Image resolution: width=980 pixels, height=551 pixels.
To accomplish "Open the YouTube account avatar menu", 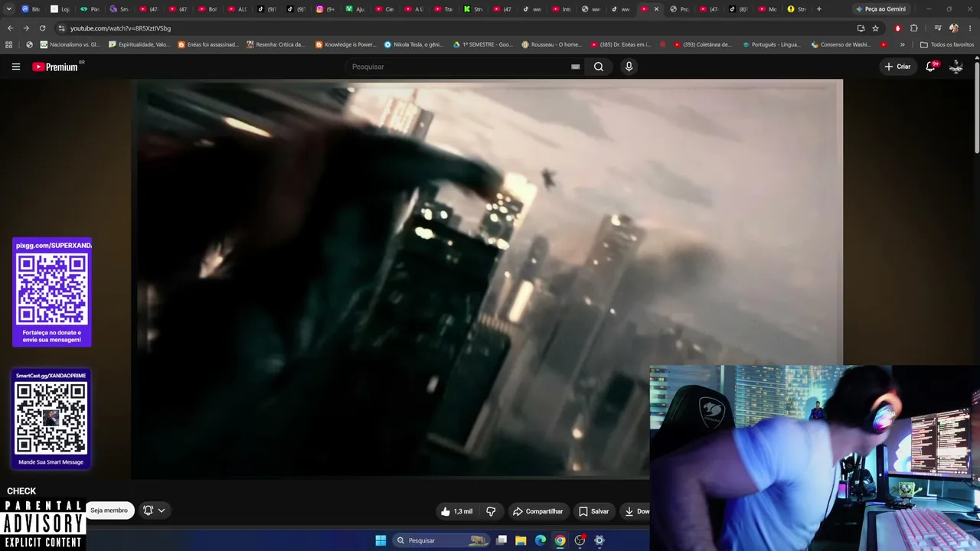I will (956, 67).
